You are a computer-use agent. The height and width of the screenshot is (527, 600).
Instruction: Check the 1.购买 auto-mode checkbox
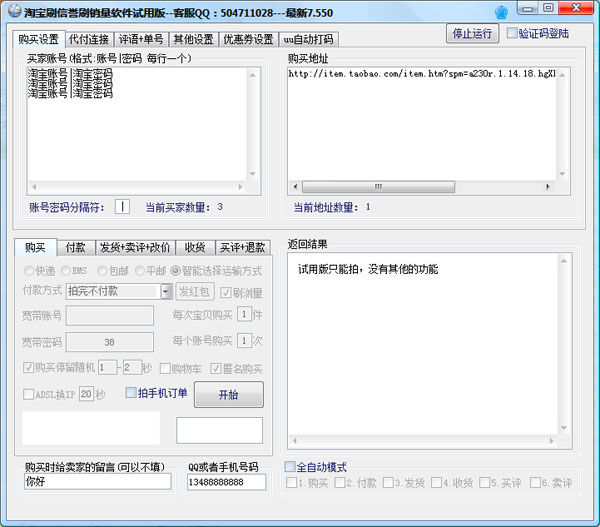coord(291,483)
